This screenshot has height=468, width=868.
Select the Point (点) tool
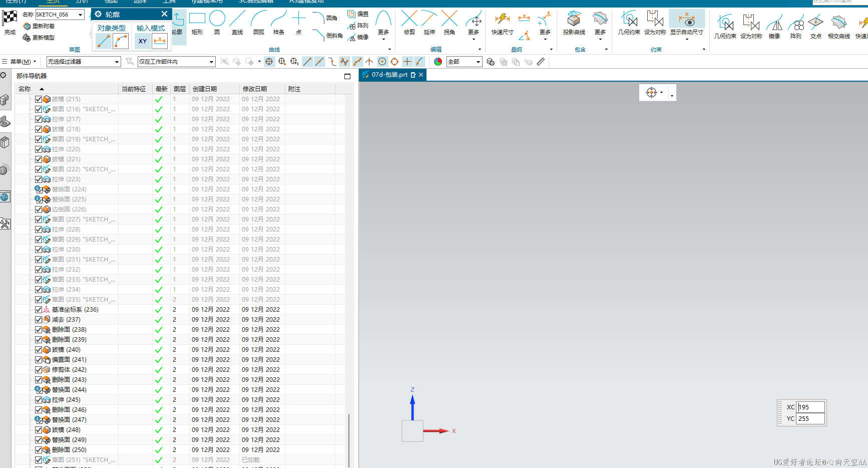pos(298,23)
